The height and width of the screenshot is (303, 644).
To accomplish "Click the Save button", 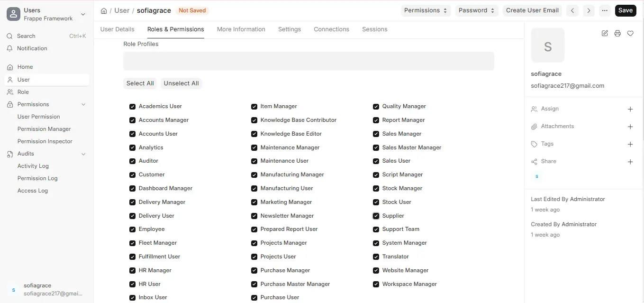I will [626, 10].
